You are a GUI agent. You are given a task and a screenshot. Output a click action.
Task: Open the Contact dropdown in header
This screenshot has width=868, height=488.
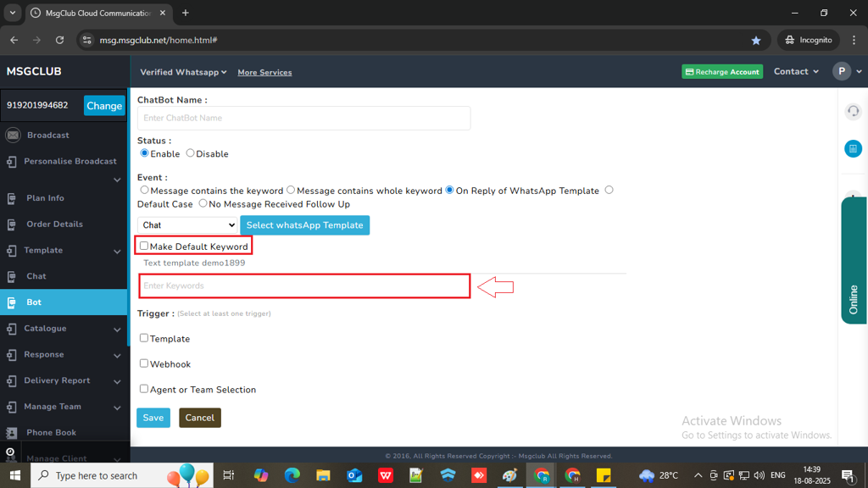(796, 71)
